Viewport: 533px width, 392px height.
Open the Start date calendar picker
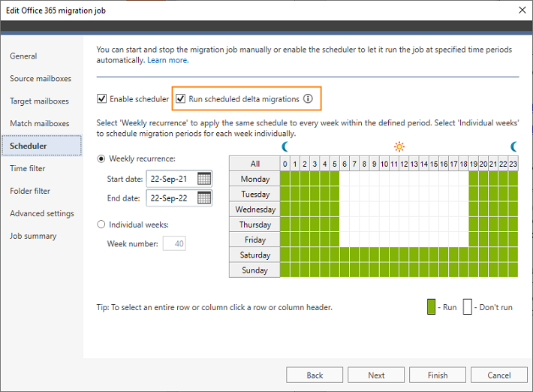[204, 179]
